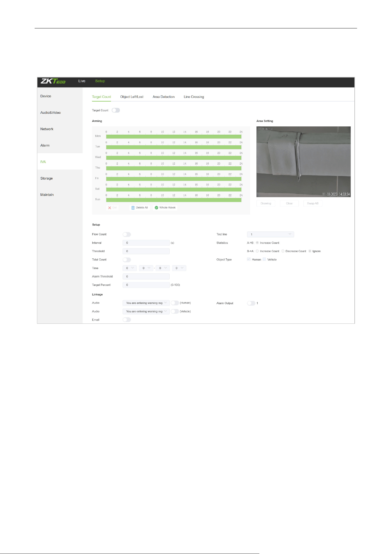Click the Mon arming schedule bar
This screenshot has height=554, width=392.
click(174, 137)
